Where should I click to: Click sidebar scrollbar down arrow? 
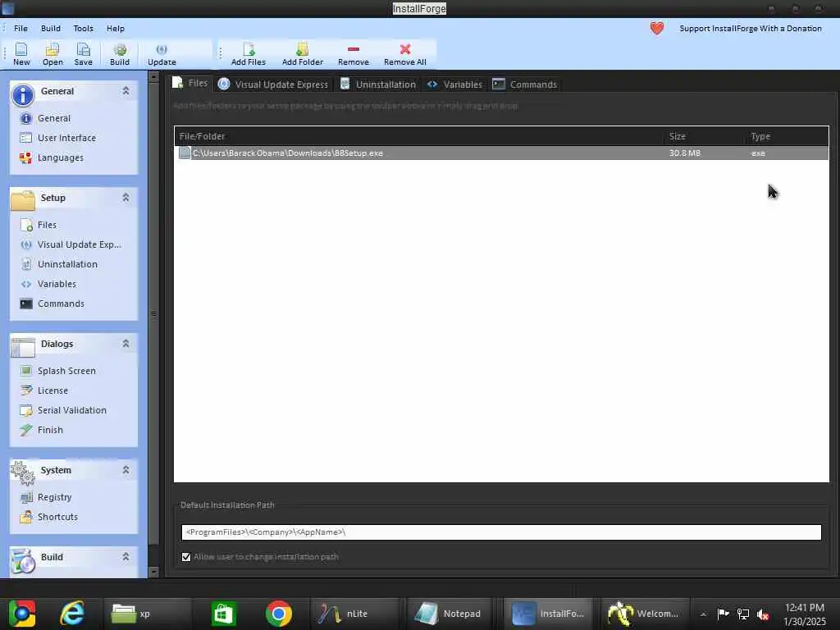click(153, 572)
